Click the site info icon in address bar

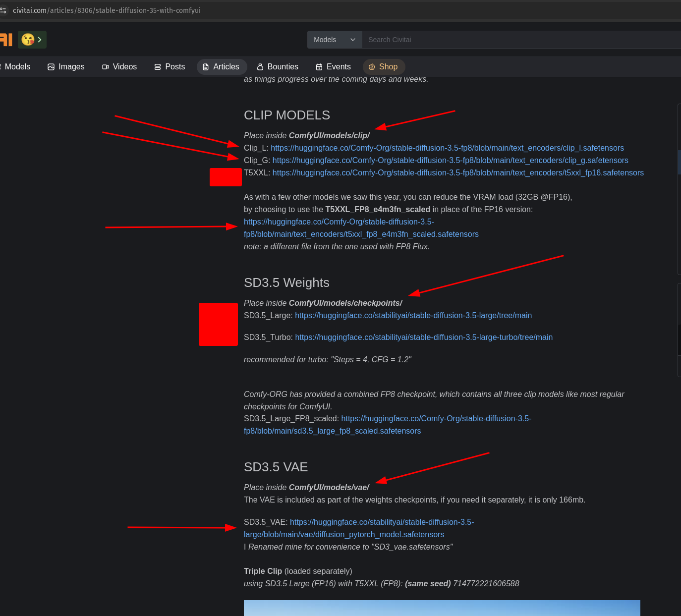[3, 10]
